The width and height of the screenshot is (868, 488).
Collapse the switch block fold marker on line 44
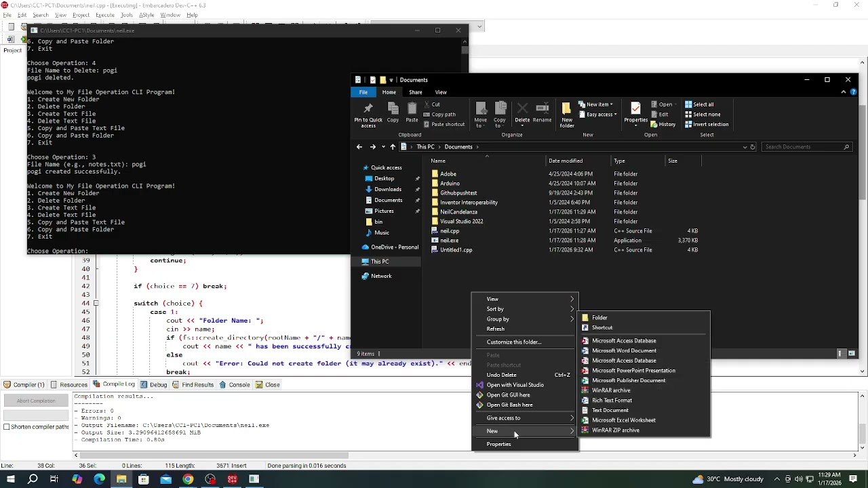tap(96, 304)
